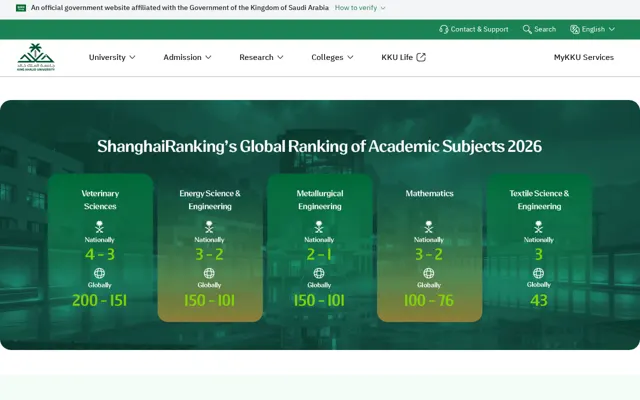
Task: Click the external link icon next to KKU Life
Action: [x=421, y=57]
